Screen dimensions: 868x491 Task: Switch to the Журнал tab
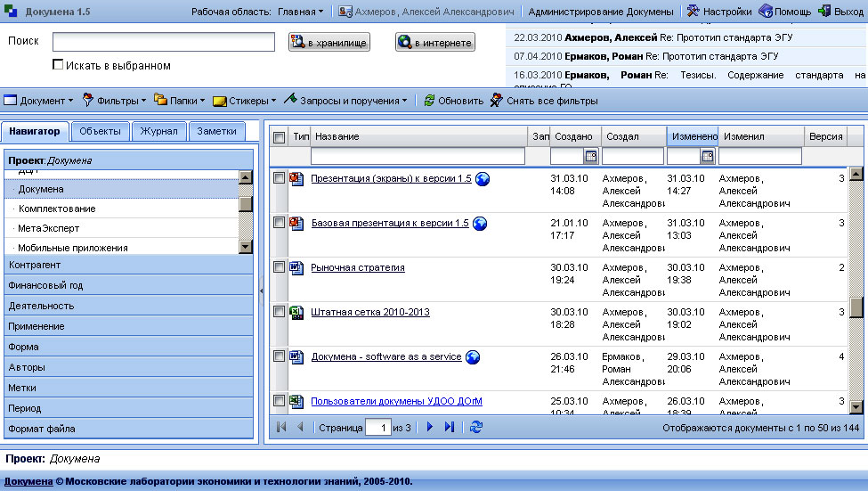(159, 131)
